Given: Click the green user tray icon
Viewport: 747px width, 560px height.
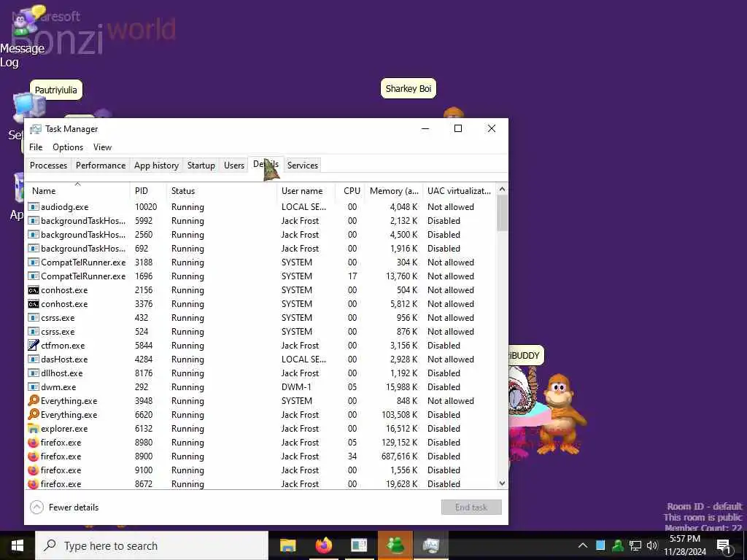Looking at the screenshot, I should tap(618, 545).
